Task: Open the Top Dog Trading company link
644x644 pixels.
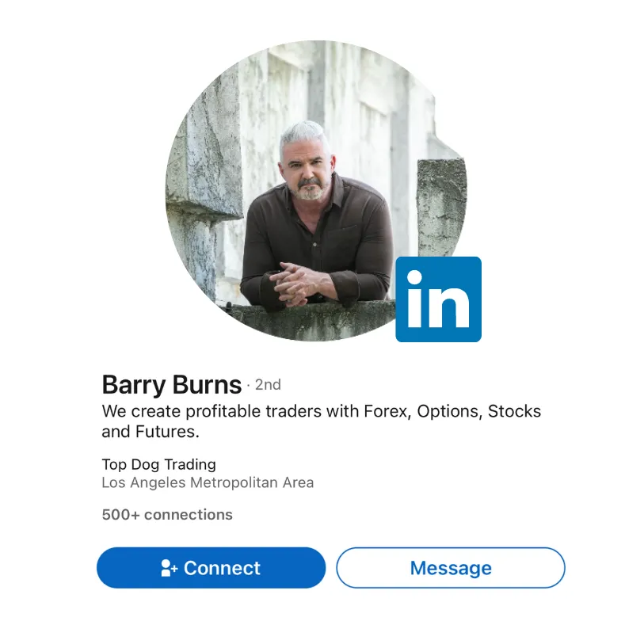Action: tap(159, 464)
